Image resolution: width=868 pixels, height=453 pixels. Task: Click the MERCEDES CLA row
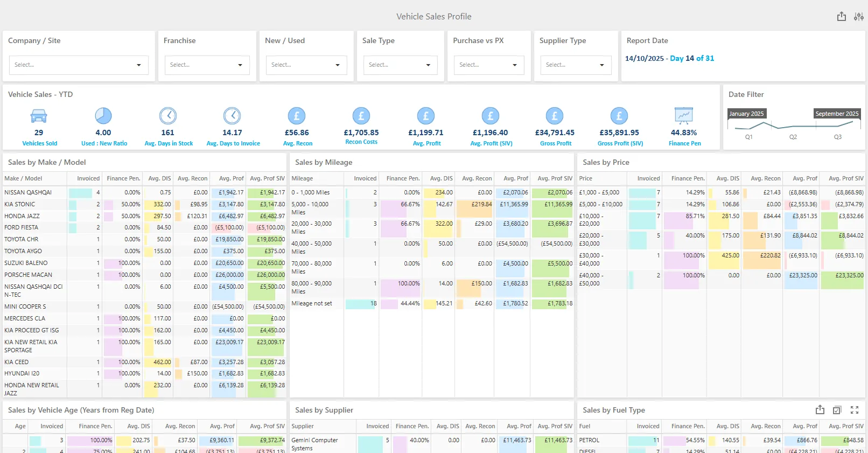[144, 318]
